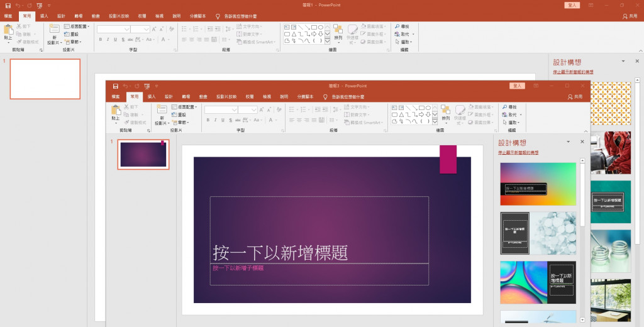
Task: Toggle strikethrough abc in 簡報3 font group
Action: 238,120
